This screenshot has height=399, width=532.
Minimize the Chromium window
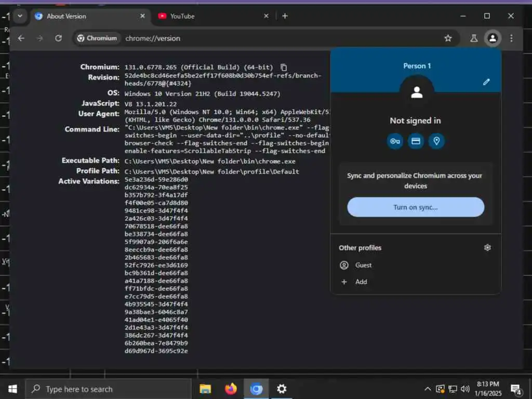pyautogui.click(x=463, y=16)
